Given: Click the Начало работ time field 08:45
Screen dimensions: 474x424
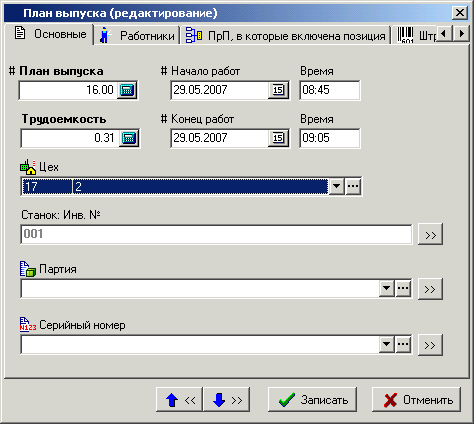Looking at the screenshot, I should (330, 90).
